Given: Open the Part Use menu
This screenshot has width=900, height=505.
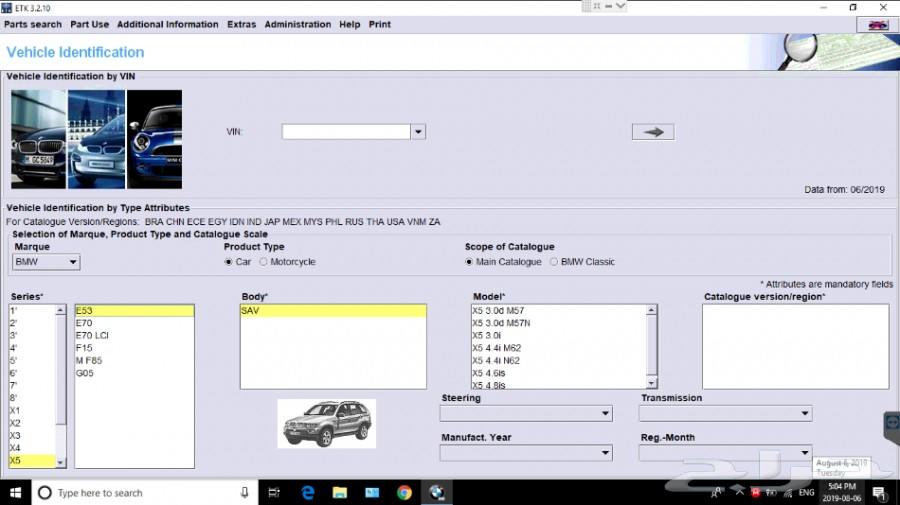Looking at the screenshot, I should (x=90, y=25).
